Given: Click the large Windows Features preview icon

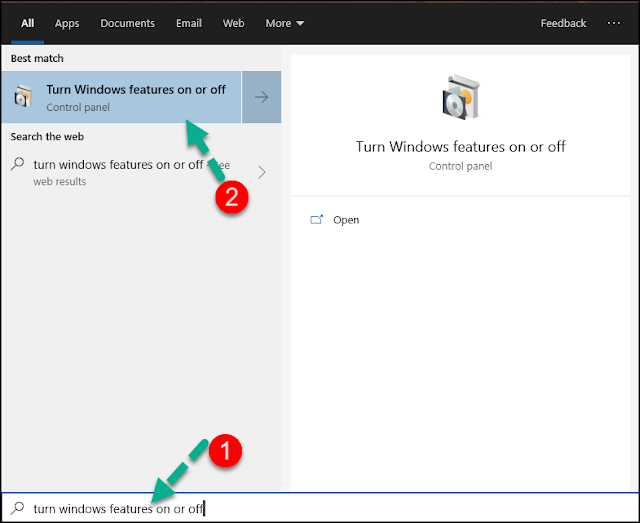Looking at the screenshot, I should (461, 97).
